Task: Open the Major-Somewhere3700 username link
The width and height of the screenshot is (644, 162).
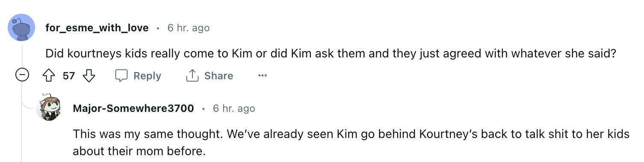Action: (133, 108)
